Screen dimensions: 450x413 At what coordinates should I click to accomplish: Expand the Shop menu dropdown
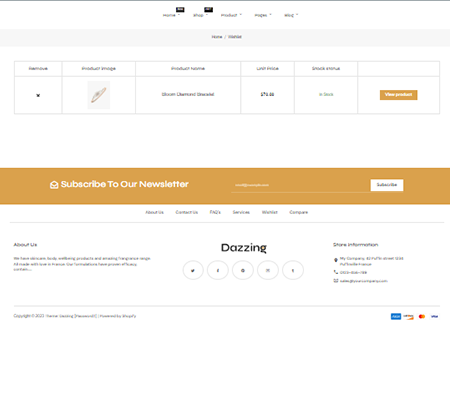tap(200, 15)
